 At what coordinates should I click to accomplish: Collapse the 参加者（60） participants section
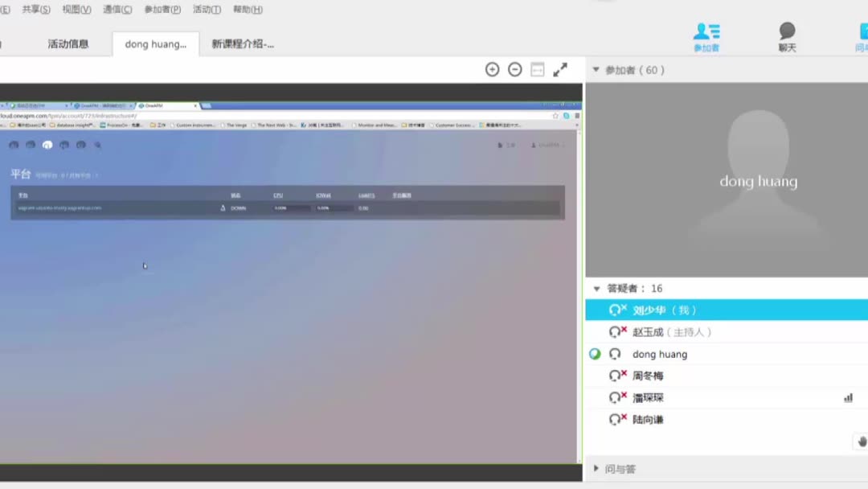(596, 70)
